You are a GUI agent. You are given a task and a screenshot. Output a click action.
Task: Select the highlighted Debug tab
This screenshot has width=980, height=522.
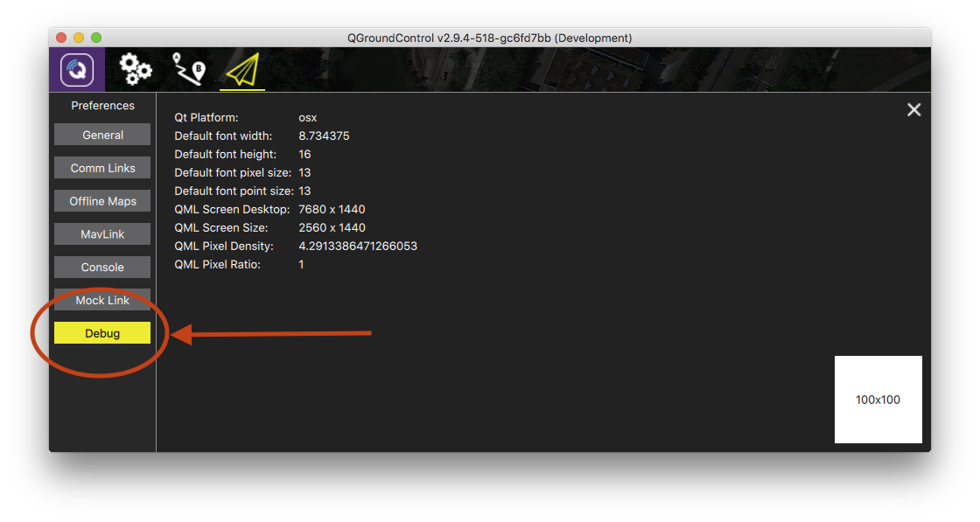click(x=102, y=333)
